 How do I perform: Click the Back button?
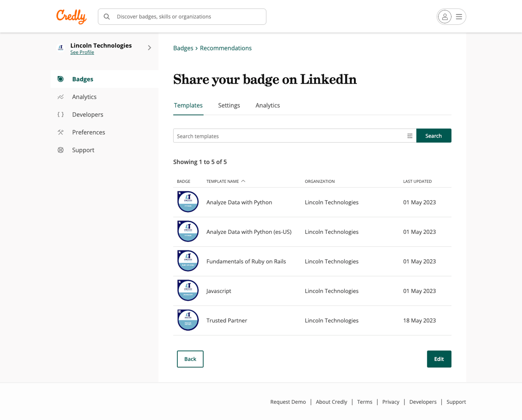pos(190,359)
